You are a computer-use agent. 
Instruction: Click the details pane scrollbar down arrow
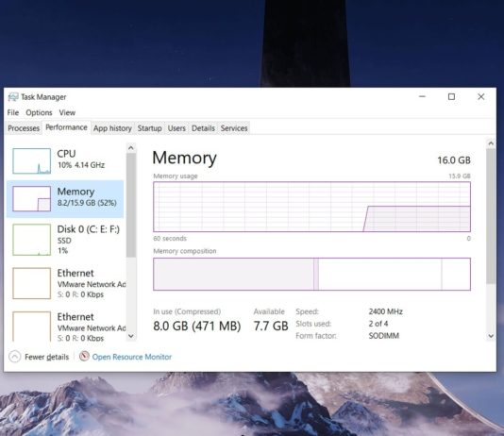tap(491, 336)
